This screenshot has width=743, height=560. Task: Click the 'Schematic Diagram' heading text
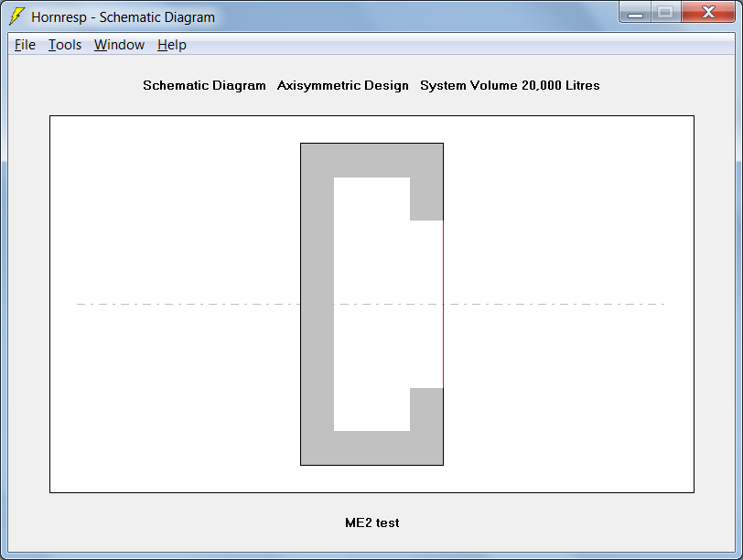pos(204,85)
